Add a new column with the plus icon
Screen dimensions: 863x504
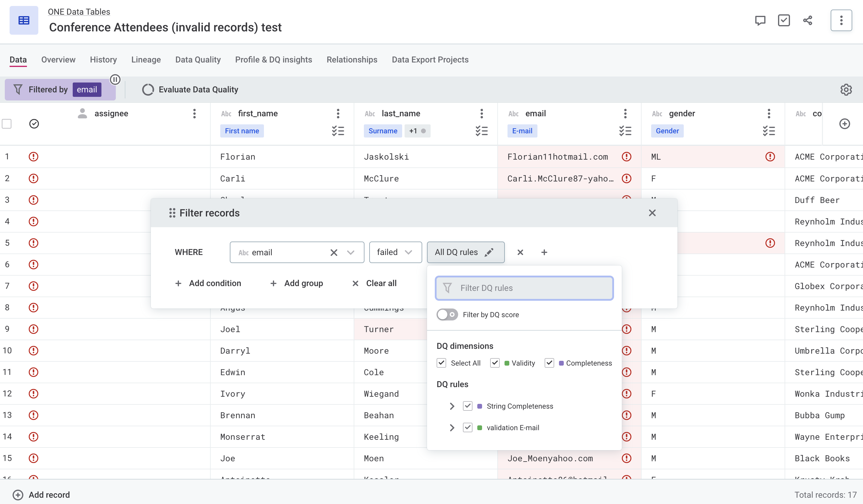(845, 123)
